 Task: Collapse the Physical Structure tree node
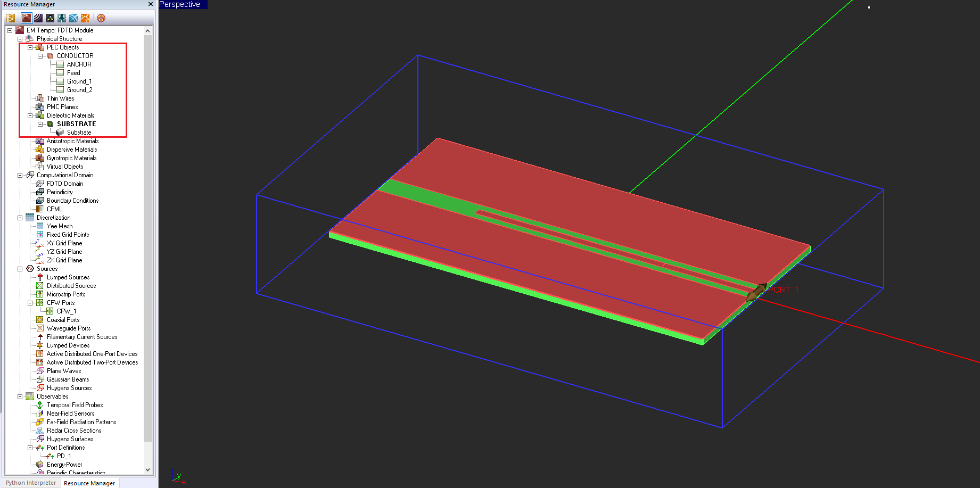[20, 39]
